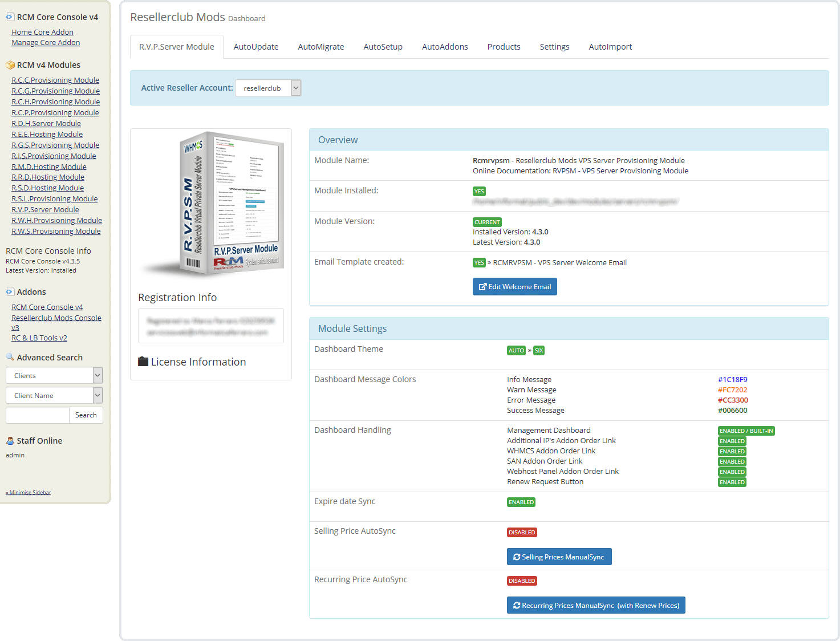Click the Module Installed YES badge
This screenshot has width=840, height=641.
point(479,191)
